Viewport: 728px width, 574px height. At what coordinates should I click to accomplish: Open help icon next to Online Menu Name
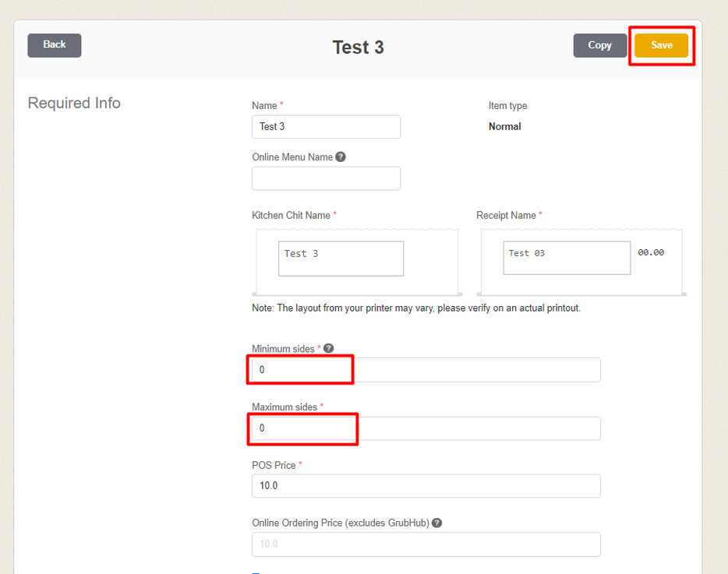click(341, 157)
